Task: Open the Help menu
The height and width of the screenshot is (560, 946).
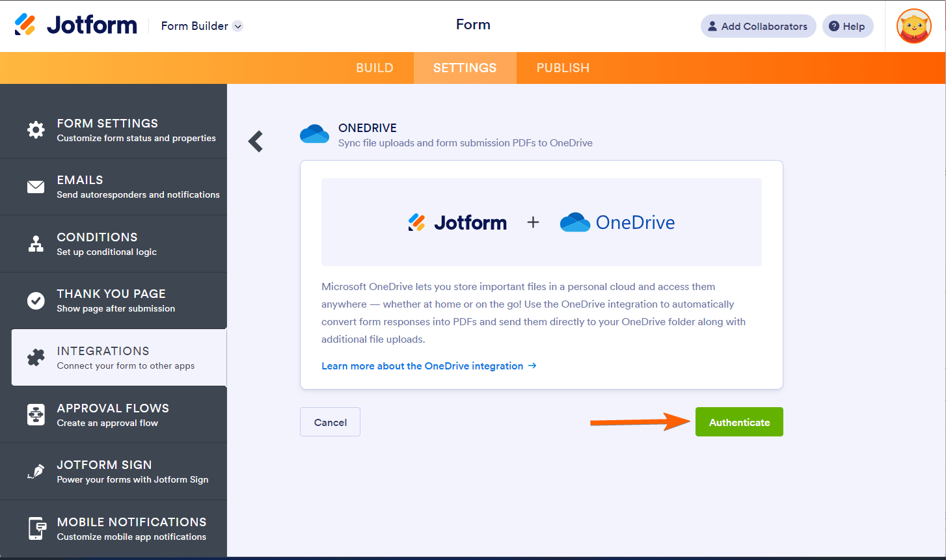Action: coord(847,26)
